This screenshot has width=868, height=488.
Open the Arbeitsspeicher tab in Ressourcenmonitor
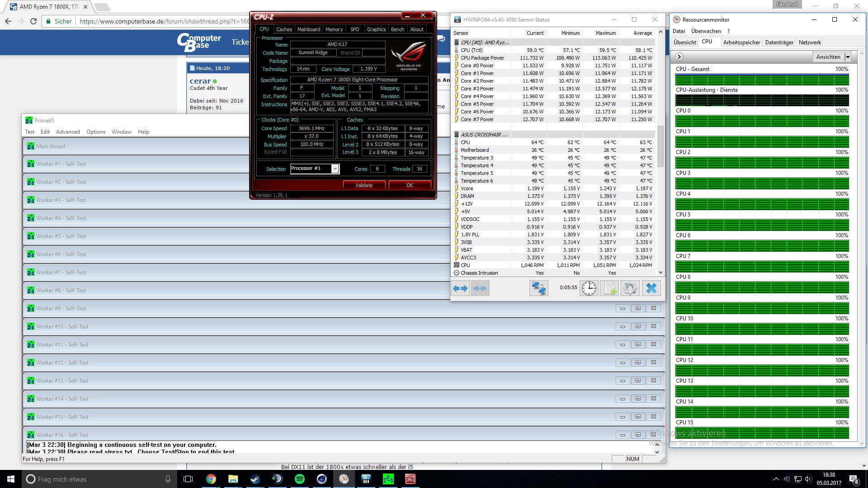point(741,42)
